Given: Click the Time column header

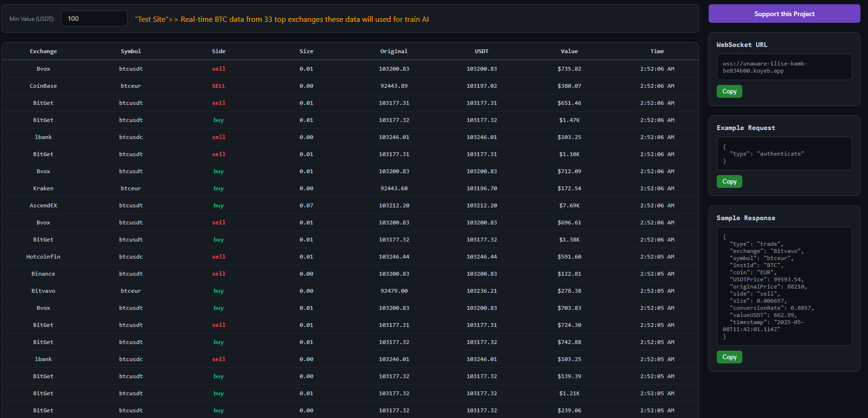Looking at the screenshot, I should click(x=657, y=51).
